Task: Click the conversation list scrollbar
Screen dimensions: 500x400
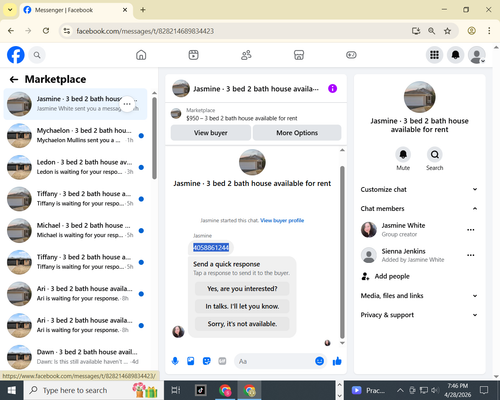Action: (x=154, y=138)
